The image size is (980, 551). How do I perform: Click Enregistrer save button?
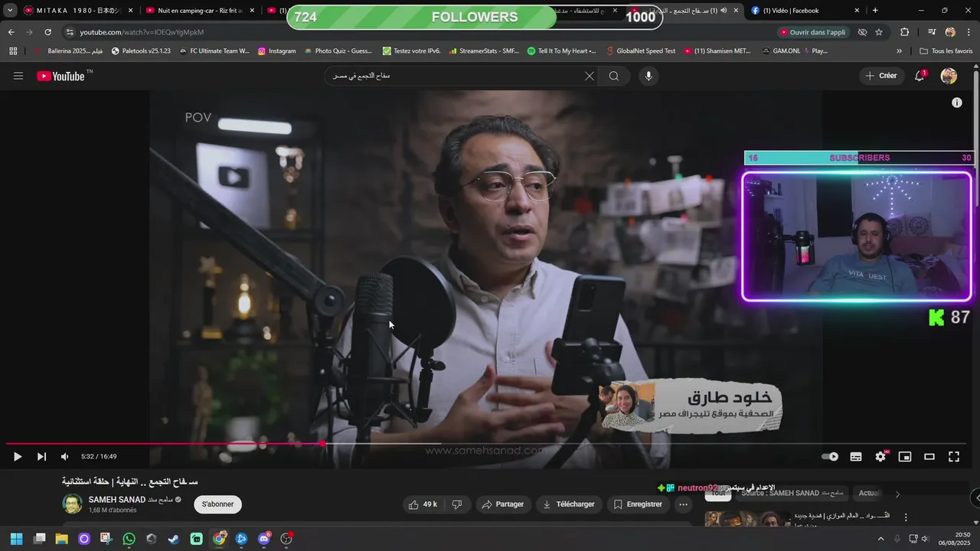click(638, 504)
